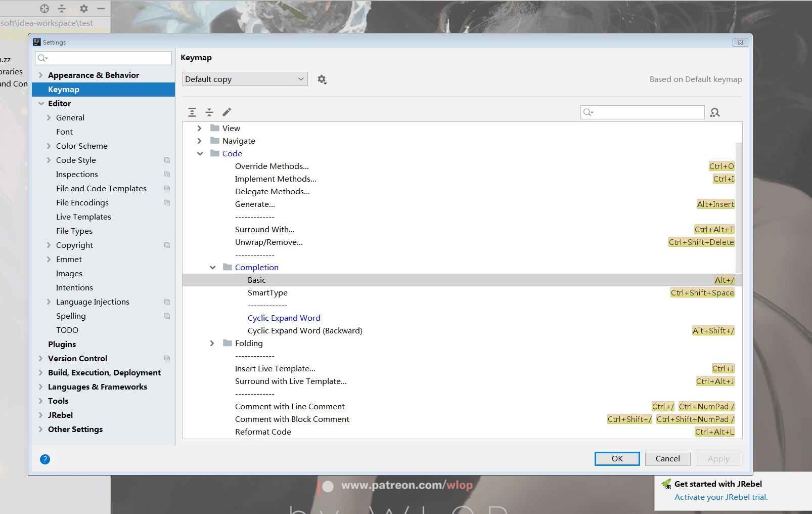The image size is (812, 514).
Task: Select Implement Methods... action
Action: (x=462, y=179)
